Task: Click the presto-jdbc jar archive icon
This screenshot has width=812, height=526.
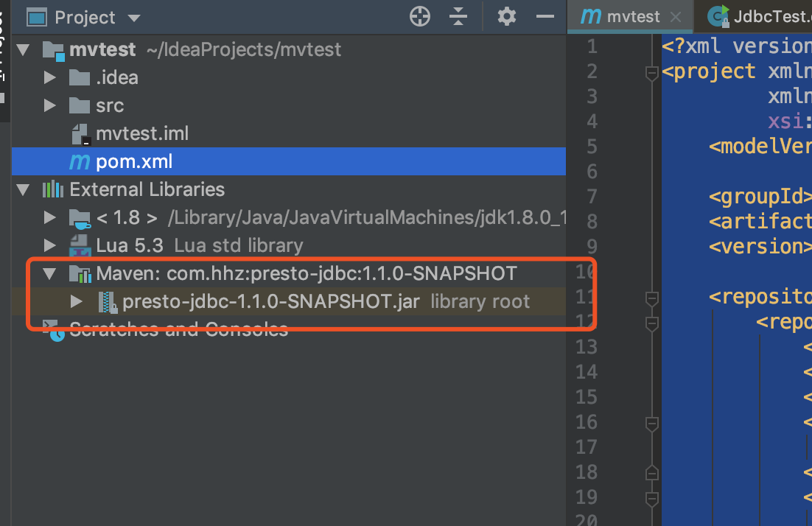Action: point(107,302)
